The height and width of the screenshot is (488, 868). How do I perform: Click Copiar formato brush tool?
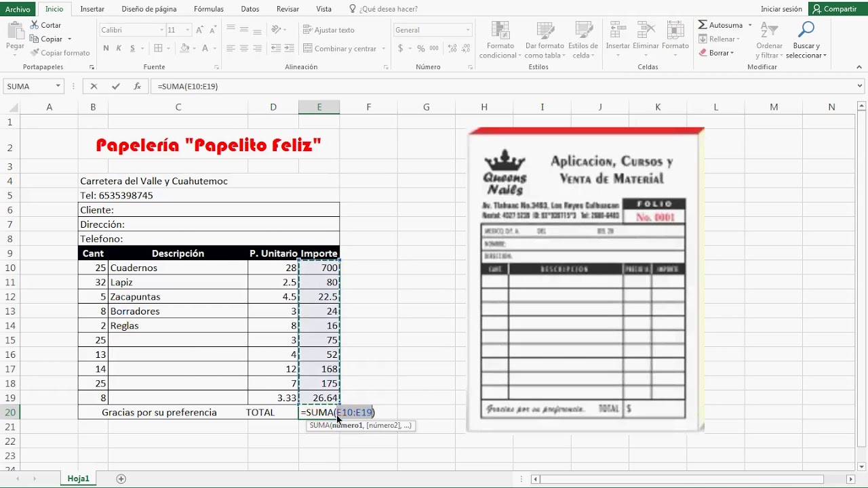coord(60,53)
